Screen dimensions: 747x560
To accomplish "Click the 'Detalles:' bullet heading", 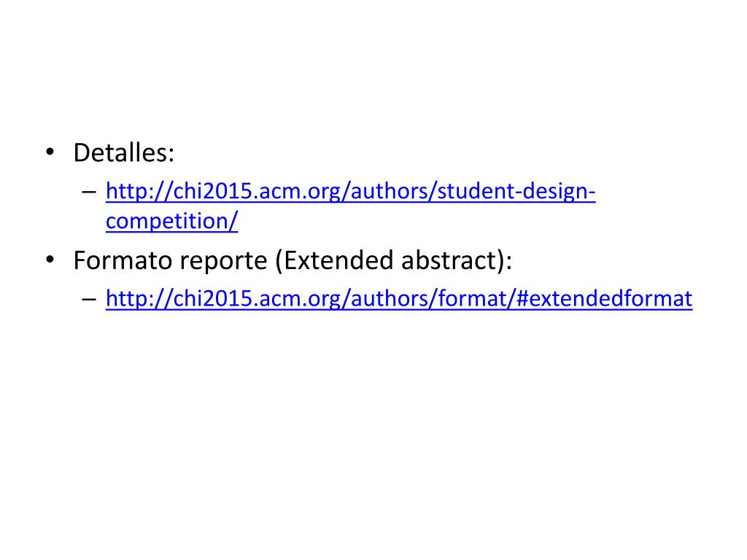I will [124, 153].
